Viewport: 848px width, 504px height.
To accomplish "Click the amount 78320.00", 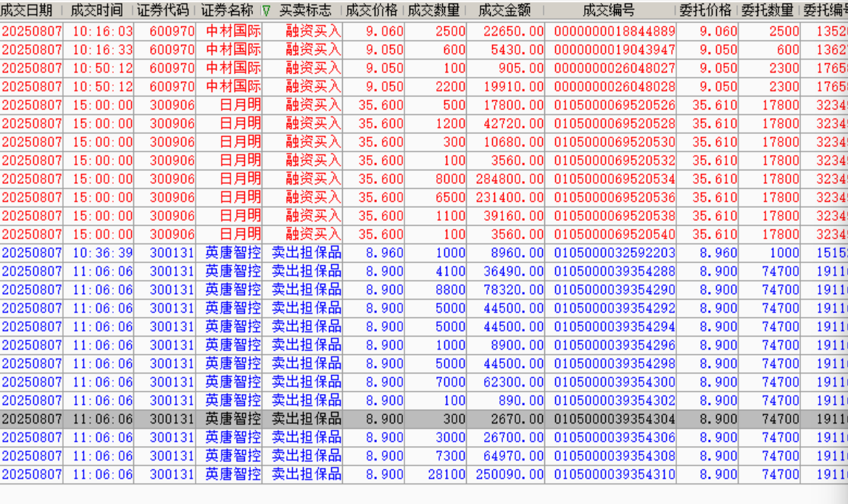I will click(513, 290).
